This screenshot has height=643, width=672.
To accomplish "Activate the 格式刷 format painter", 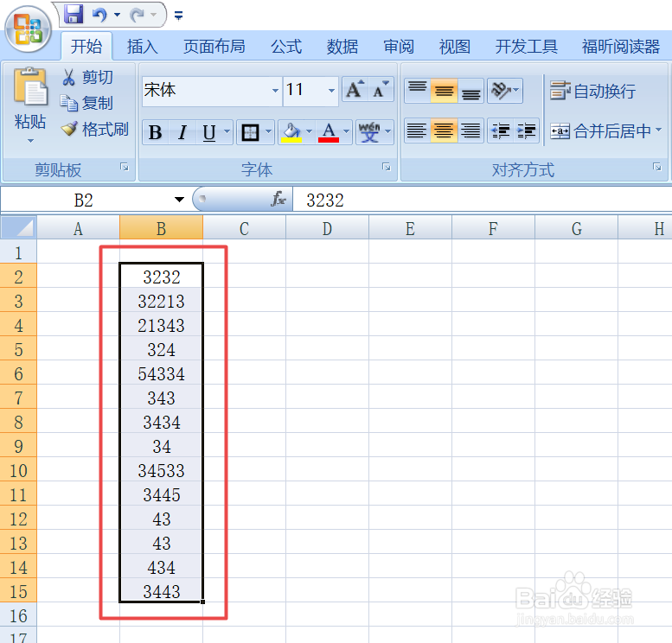I will 95,129.
